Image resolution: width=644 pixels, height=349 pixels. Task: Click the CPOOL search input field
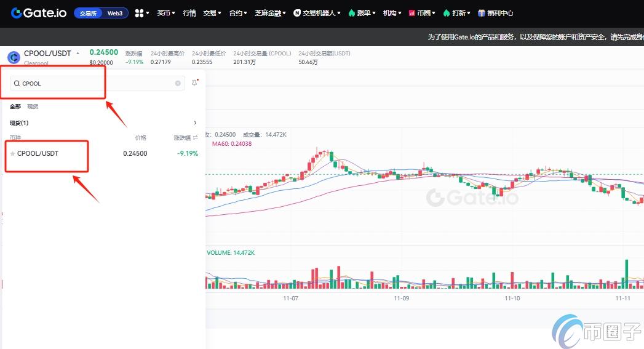[x=97, y=83]
